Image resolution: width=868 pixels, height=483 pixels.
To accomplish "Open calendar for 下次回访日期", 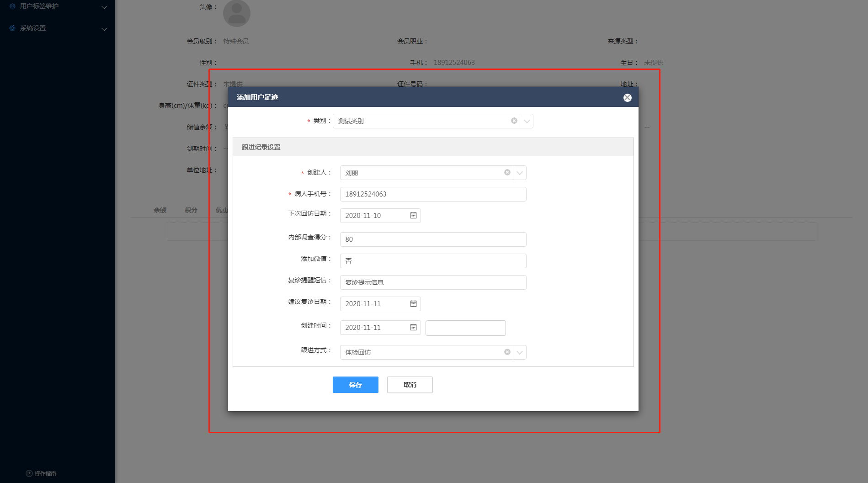I will pyautogui.click(x=413, y=215).
